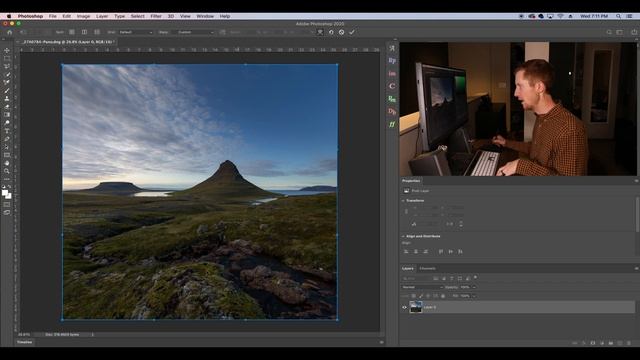Toggle lock transparent pixels

[x=413, y=296]
